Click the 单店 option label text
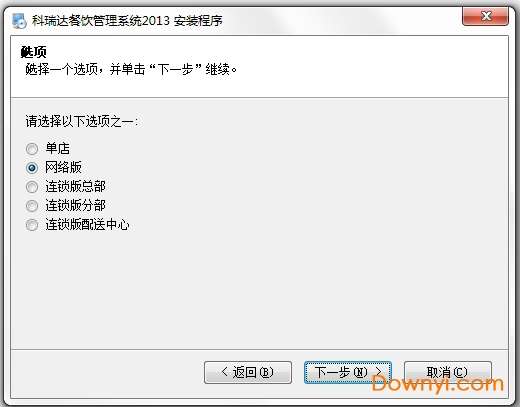Screen dimensions: 520x407 58,148
